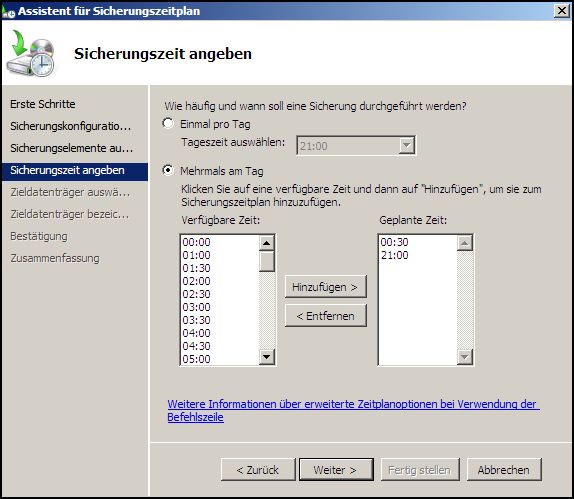Image resolution: width=574 pixels, height=499 pixels.
Task: Go back with the Zurück button
Action: click(x=258, y=470)
